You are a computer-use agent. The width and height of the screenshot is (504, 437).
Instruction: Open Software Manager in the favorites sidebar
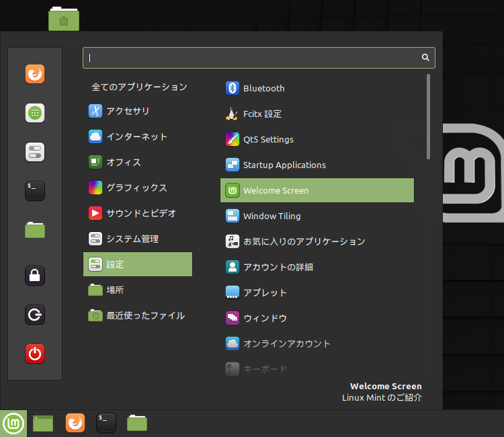[35, 113]
